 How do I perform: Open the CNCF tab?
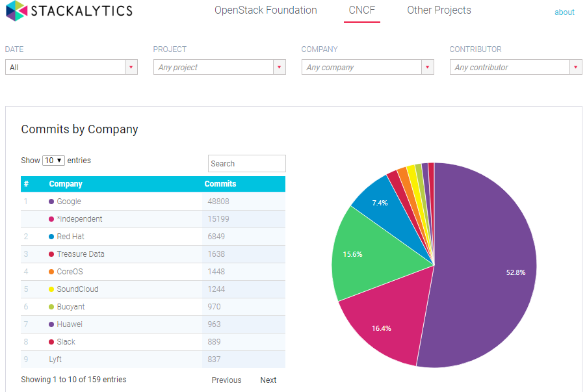[362, 10]
